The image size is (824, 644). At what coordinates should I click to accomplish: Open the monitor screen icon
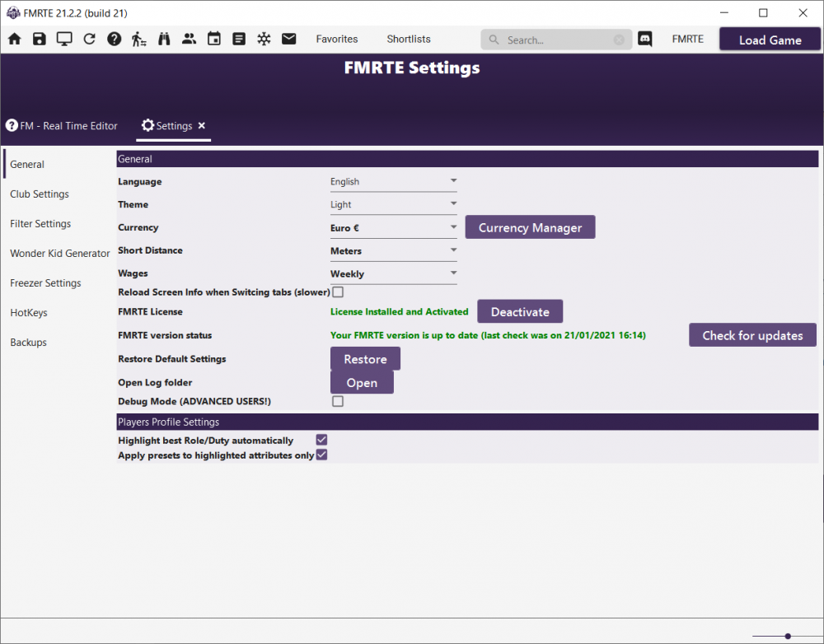[x=64, y=39]
